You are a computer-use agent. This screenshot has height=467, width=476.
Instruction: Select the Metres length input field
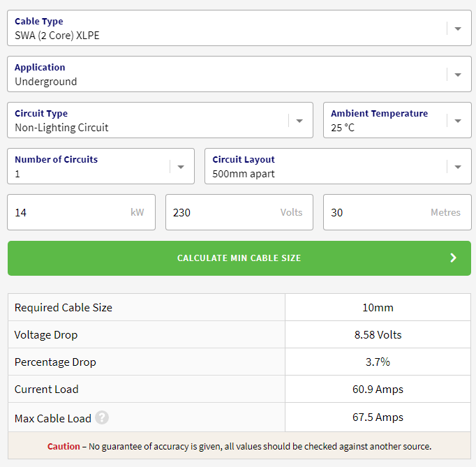[x=377, y=212]
